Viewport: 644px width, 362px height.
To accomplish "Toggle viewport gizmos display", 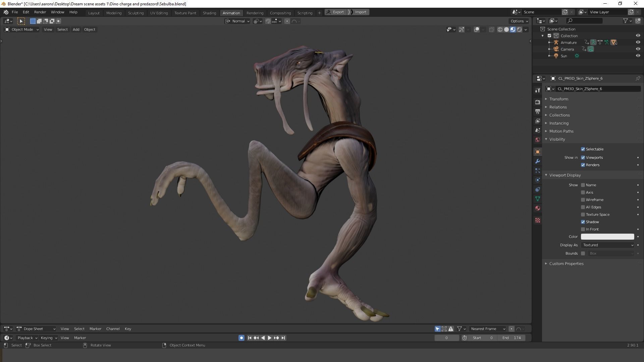I will (462, 29).
